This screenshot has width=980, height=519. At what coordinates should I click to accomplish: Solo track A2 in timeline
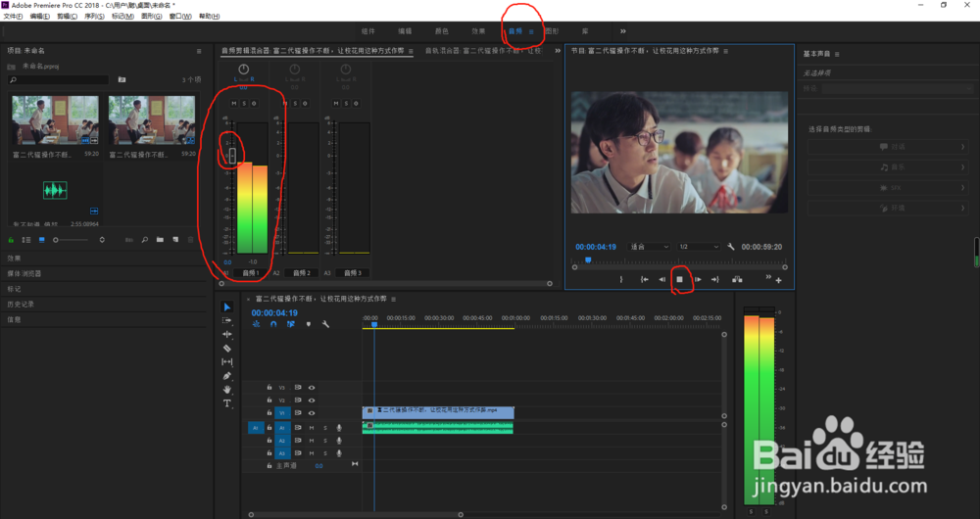click(x=325, y=441)
